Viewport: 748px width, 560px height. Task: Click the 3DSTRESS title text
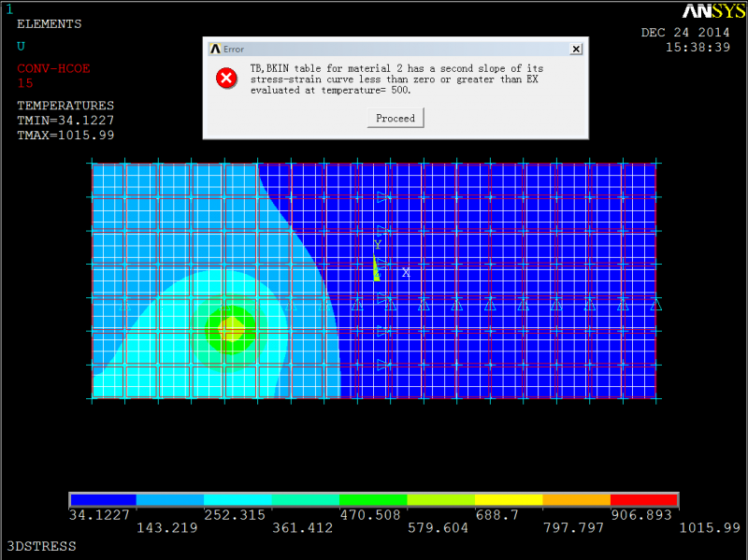point(41,546)
